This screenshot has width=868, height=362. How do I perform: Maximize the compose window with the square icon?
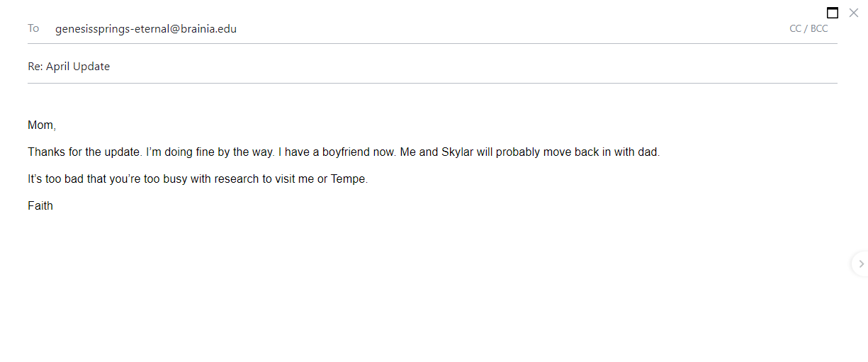pyautogui.click(x=833, y=13)
